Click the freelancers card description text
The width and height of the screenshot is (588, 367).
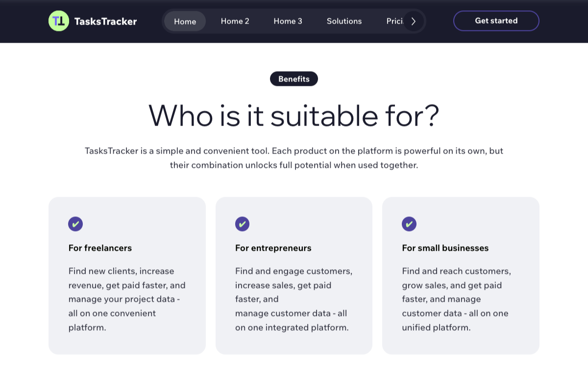[127, 299]
